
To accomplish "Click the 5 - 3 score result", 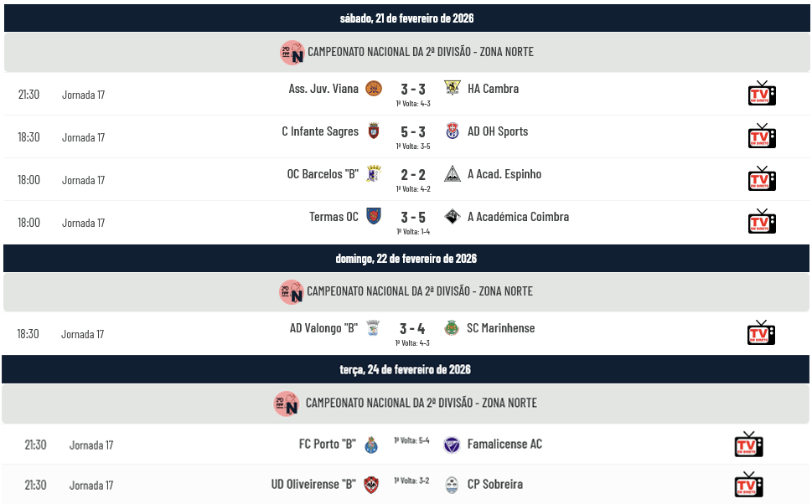I will [412, 131].
